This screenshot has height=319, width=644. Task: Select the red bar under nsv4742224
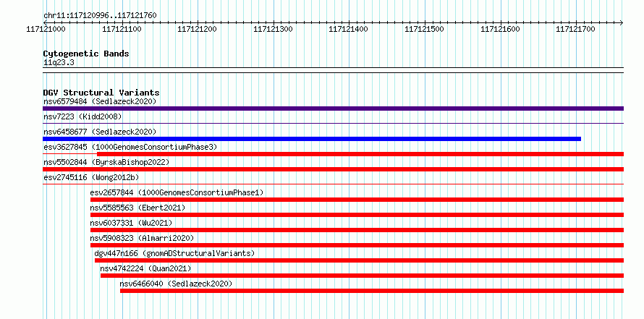(363, 276)
